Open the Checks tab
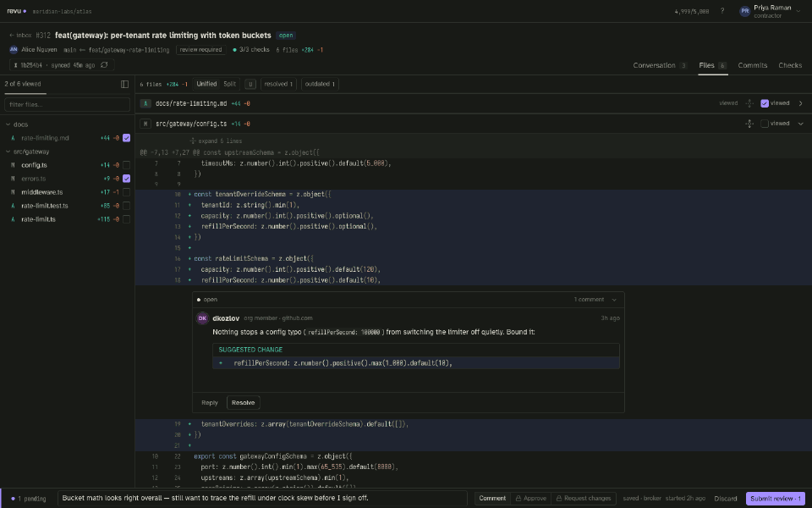The image size is (812, 508). point(790,65)
